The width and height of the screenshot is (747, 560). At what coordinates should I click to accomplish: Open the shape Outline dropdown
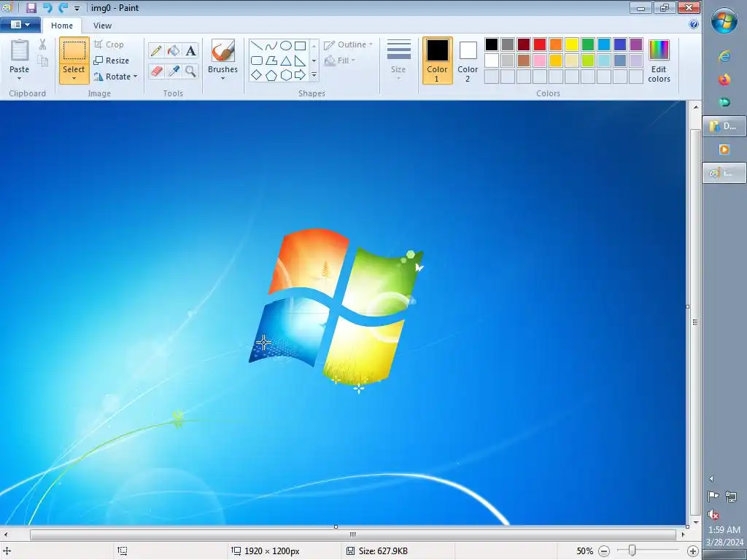point(348,44)
